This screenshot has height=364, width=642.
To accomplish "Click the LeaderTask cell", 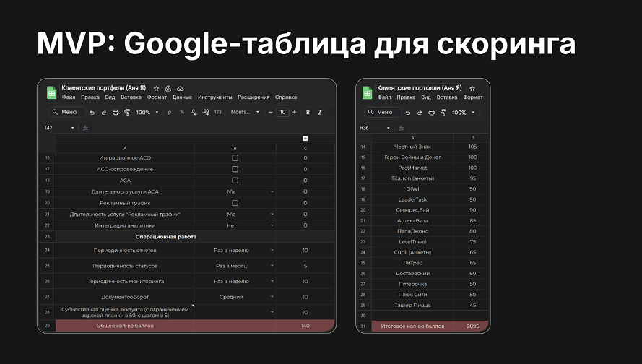I will point(412,199).
